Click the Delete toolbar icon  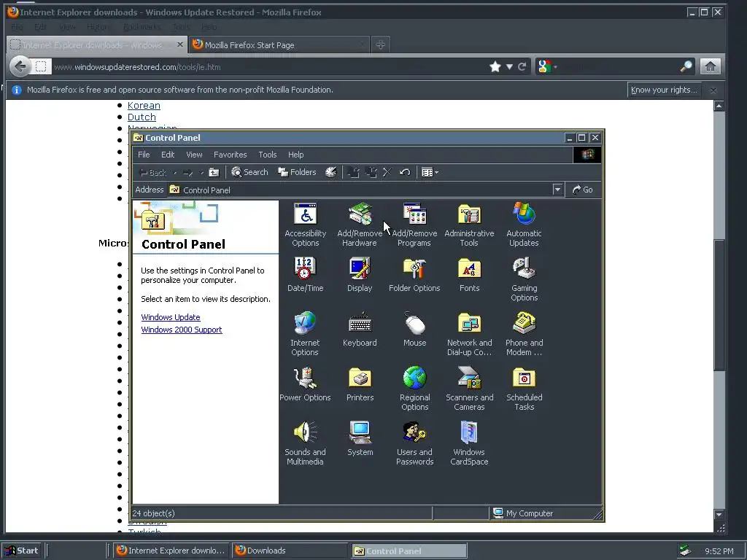pyautogui.click(x=387, y=172)
